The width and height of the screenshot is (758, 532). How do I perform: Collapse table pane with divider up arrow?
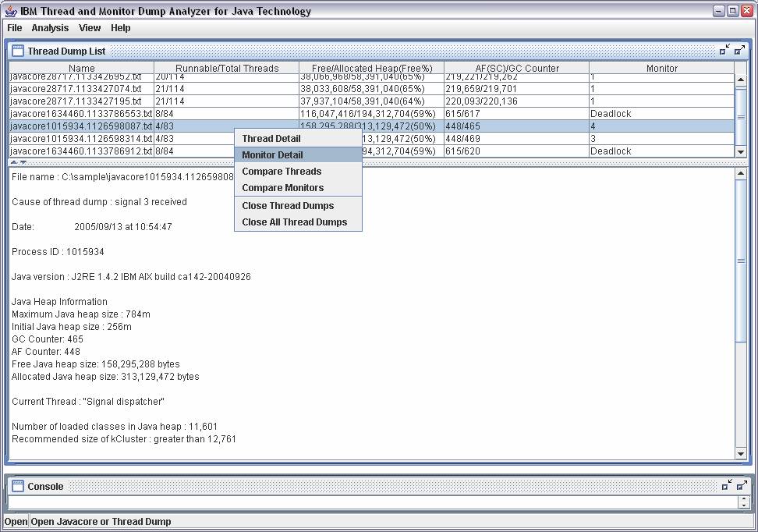[14, 162]
